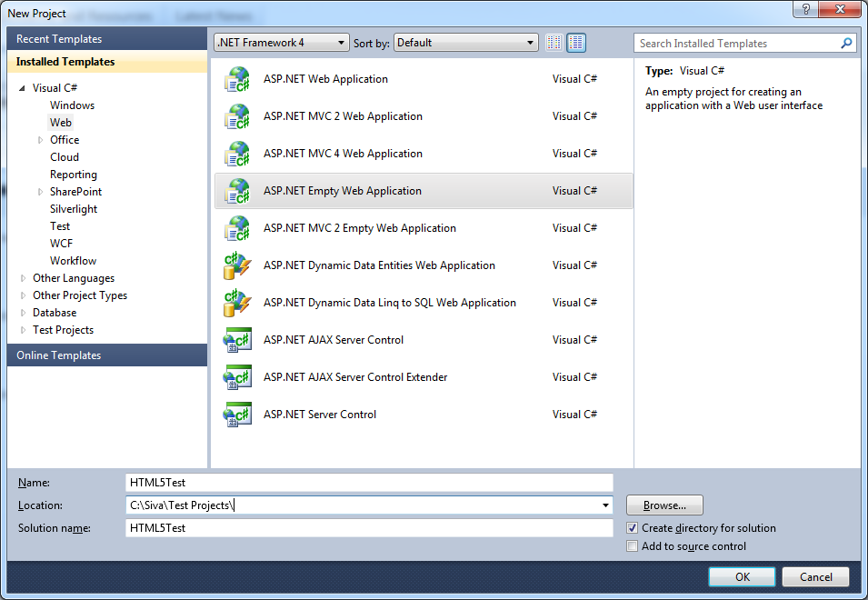This screenshot has width=868, height=600.
Task: Open the Recent Templates section
Action: click(107, 39)
